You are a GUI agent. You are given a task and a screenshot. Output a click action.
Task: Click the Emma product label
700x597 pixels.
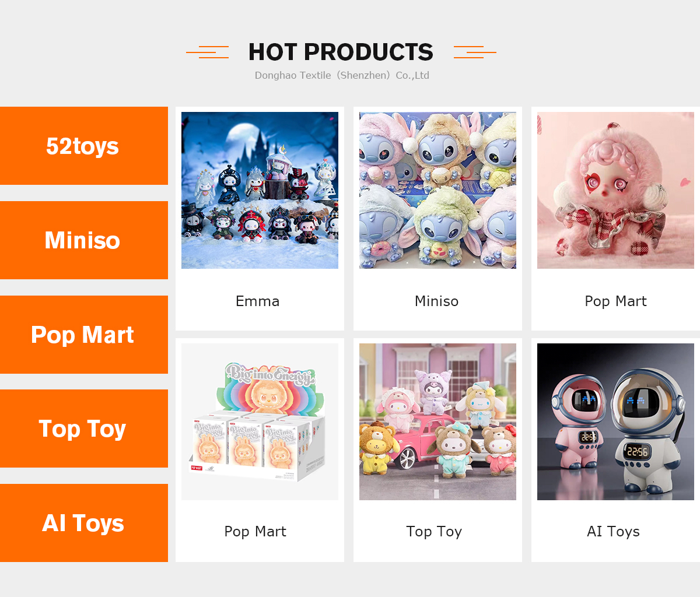coord(257,301)
